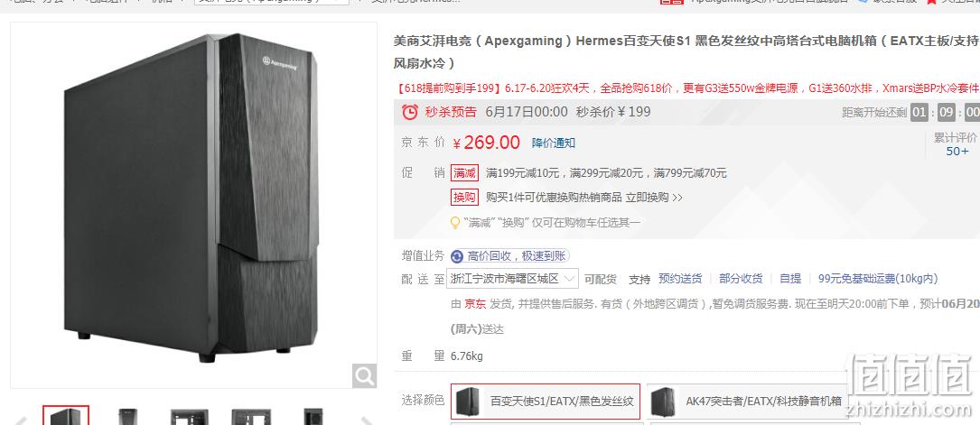The width and height of the screenshot is (980, 425).
Task: Click the third thumbnail showing the case interior
Action: [x=190, y=417]
